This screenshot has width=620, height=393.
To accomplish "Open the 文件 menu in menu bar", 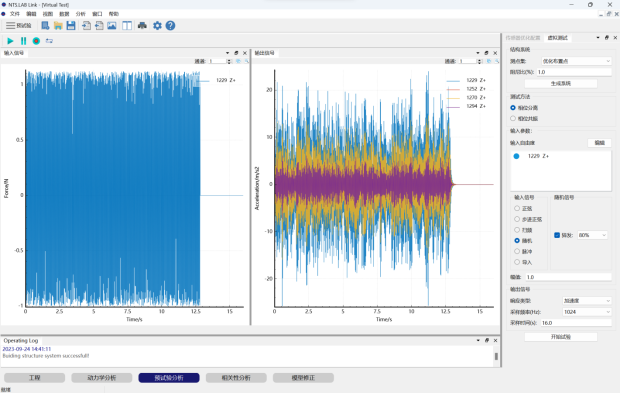I will click(15, 14).
